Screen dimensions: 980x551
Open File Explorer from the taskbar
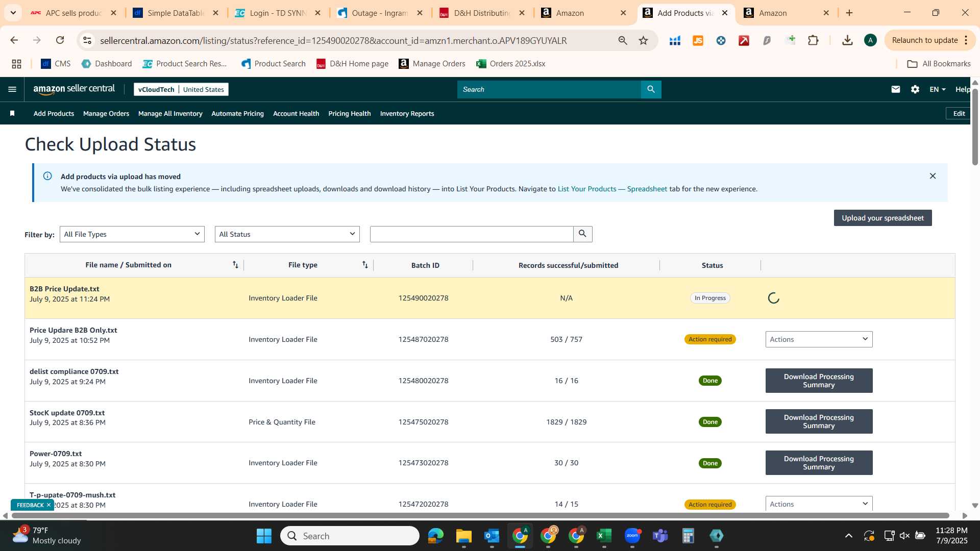463,536
